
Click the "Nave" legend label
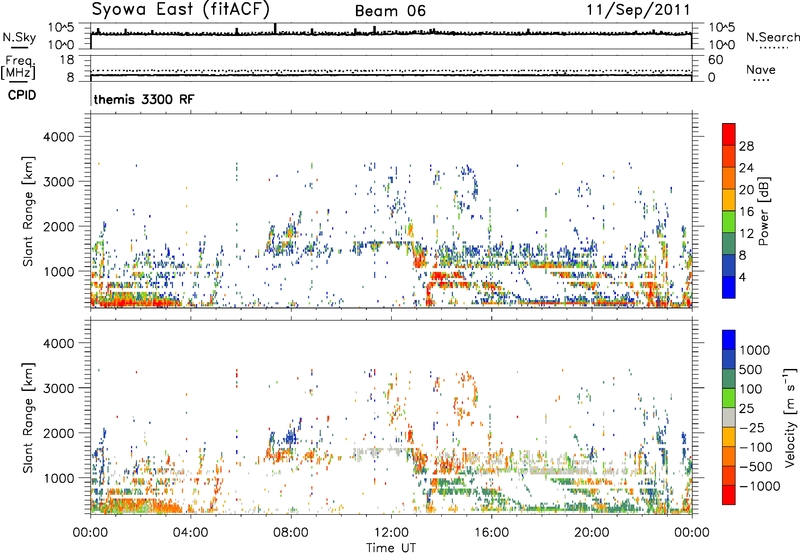pyautogui.click(x=761, y=70)
